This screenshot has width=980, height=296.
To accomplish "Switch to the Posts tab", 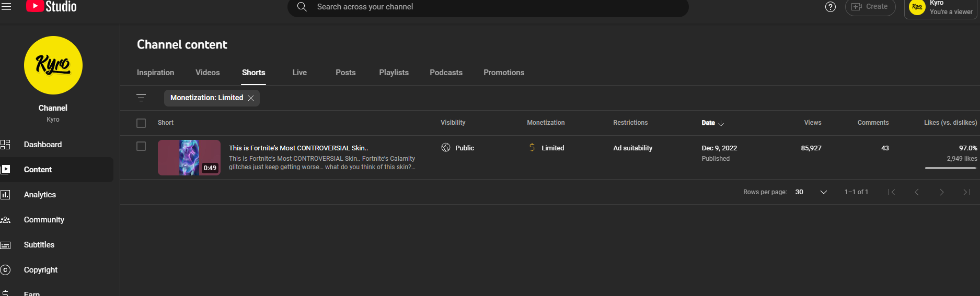I will [345, 73].
